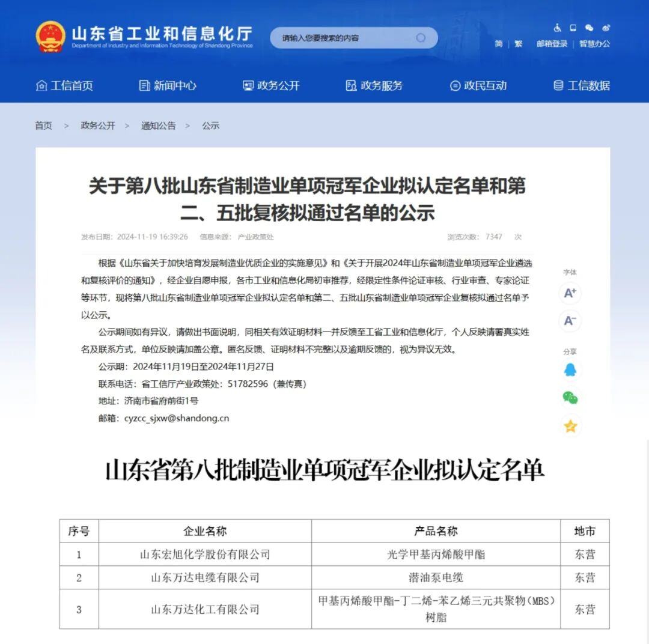Image resolution: width=649 pixels, height=644 pixels.
Task: Open the 工信首页 menu item
Action: (x=66, y=85)
